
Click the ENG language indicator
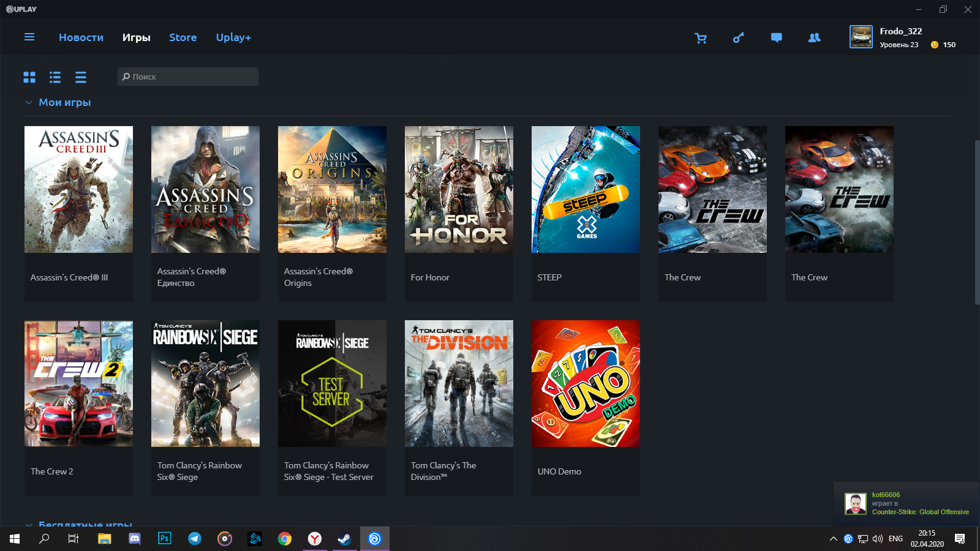pyautogui.click(x=895, y=539)
